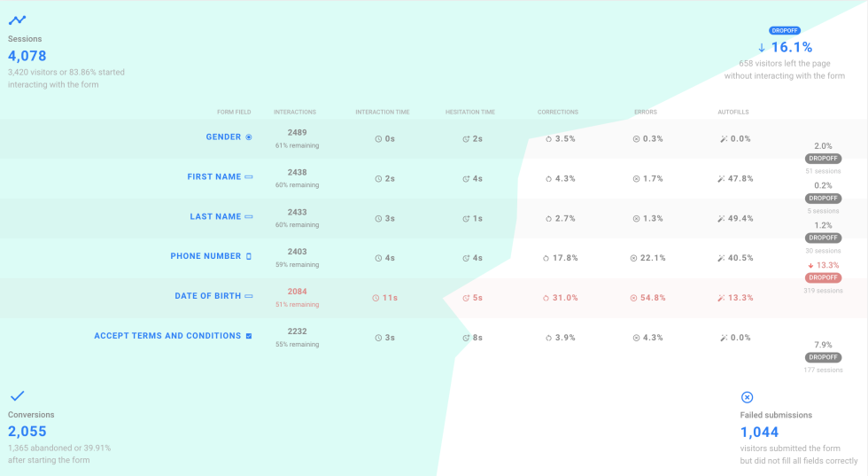Click the checkbox icon beside ACCEPT TERMS AND CONDITIONS
Screen dimensions: 868x476
click(x=249, y=336)
